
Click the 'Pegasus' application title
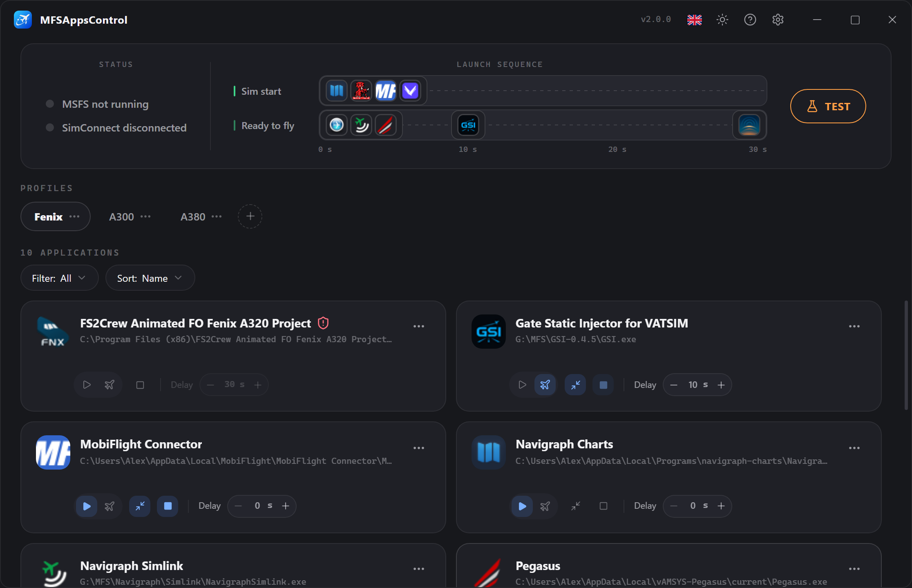click(x=538, y=566)
